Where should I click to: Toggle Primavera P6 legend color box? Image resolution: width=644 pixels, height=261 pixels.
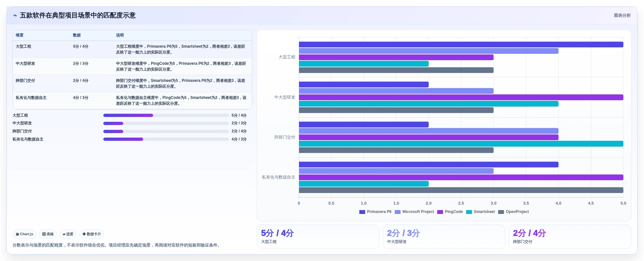362,212
